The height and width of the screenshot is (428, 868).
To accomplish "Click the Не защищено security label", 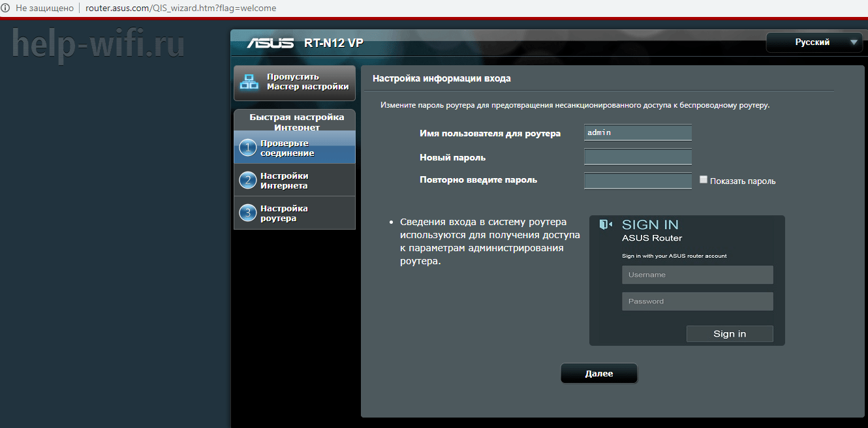I will [x=45, y=8].
